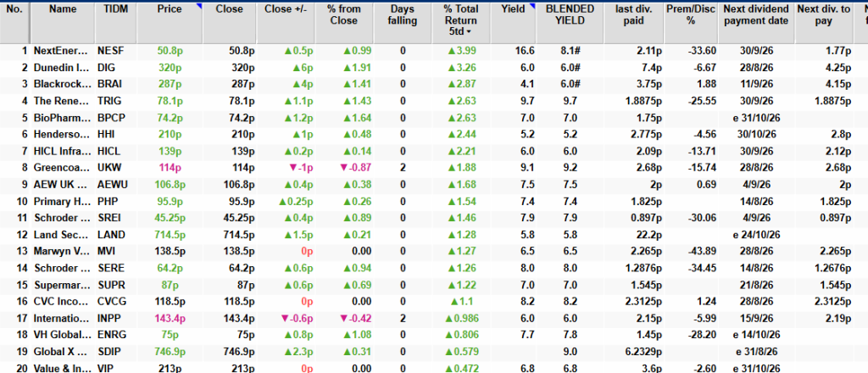868x373 pixels.
Task: Select the e 31/8/26 dividend date
Action: (757, 352)
